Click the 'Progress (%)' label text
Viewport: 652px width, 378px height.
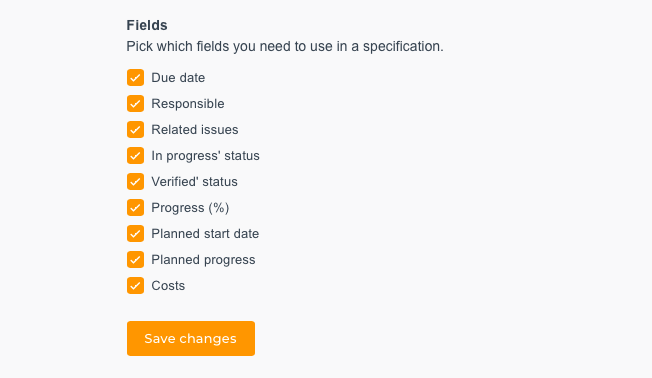tap(190, 208)
